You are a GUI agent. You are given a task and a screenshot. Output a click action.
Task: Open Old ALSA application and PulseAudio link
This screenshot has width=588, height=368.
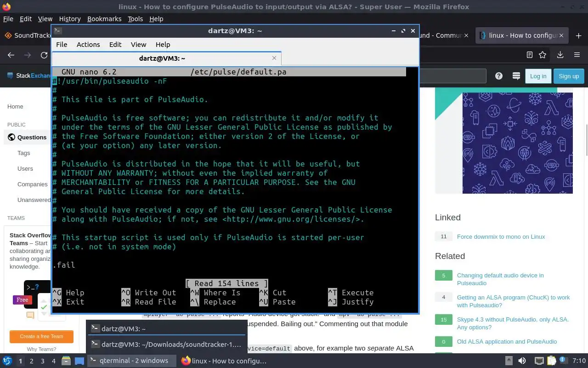tap(507, 341)
